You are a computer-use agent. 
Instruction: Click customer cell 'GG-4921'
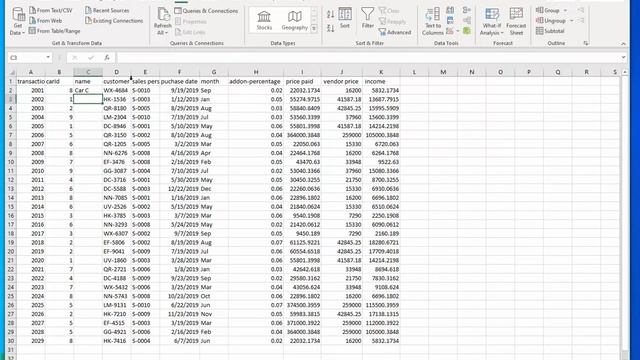coord(117,332)
